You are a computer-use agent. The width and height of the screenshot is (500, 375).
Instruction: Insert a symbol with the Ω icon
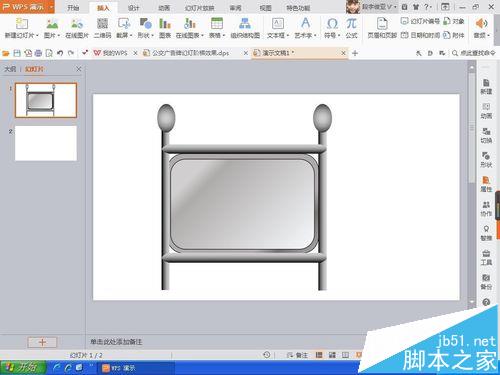coord(332,24)
